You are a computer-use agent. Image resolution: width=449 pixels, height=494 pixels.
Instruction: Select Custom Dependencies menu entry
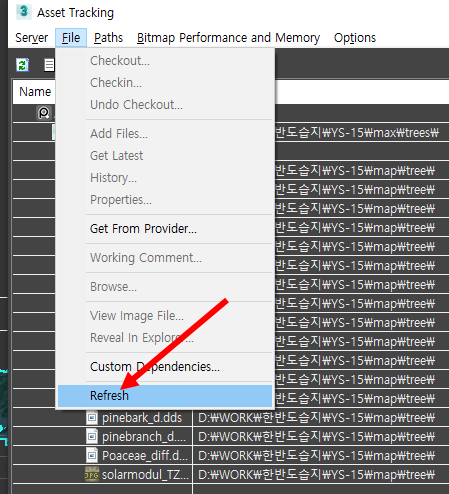(165, 367)
